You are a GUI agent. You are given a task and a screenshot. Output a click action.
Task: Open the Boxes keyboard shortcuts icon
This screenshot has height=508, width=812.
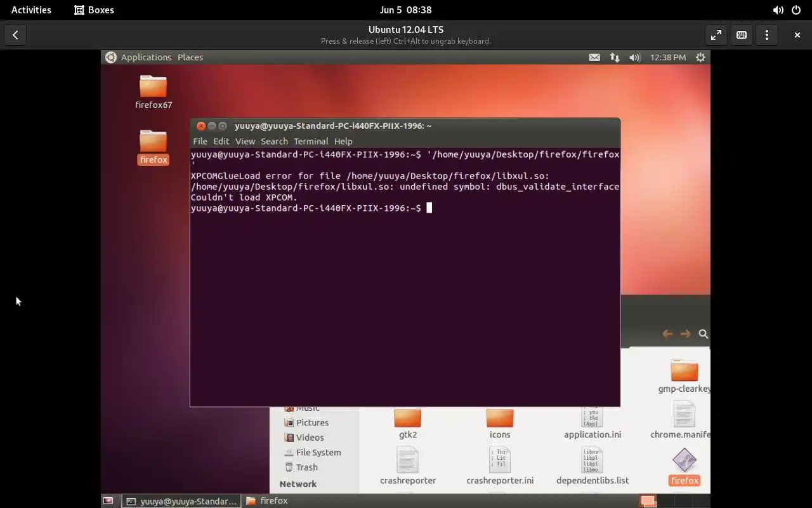[742, 35]
